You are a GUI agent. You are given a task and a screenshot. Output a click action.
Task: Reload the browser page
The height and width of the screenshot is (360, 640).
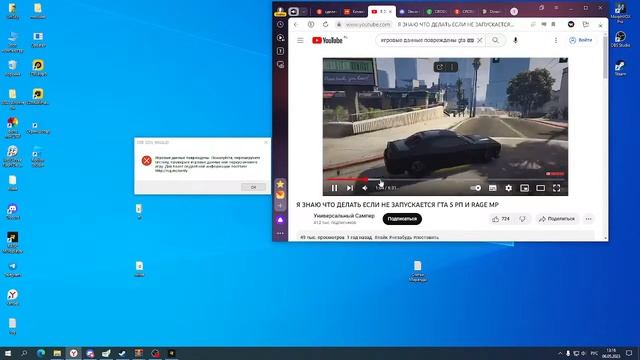325,24
